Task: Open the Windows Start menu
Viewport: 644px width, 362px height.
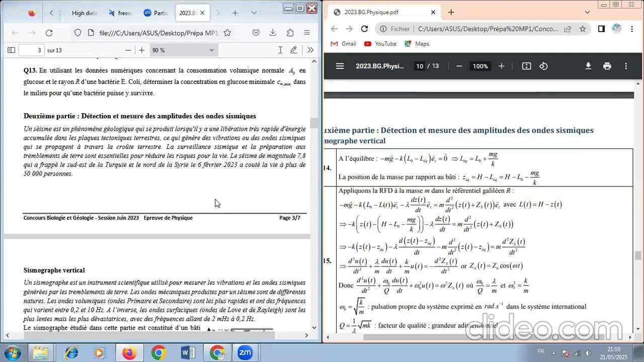Action: pyautogui.click(x=12, y=352)
